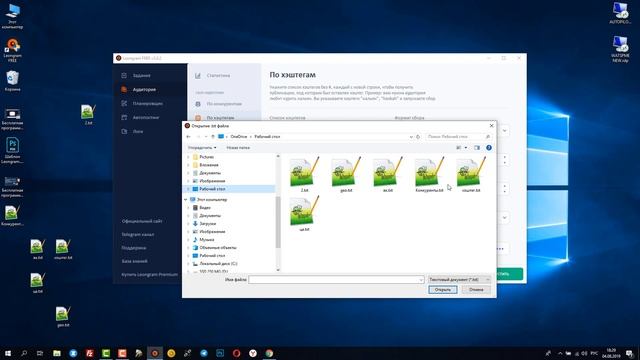This screenshot has height=360, width=640.
Task: Select Документы under OneDrive in tree
Action: pos(210,173)
